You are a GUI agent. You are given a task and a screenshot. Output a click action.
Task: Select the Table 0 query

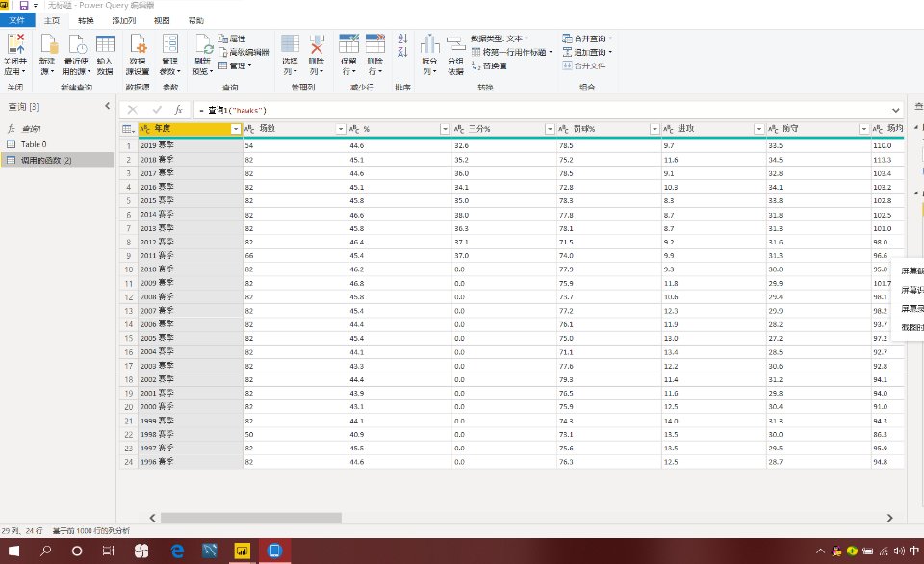tap(34, 143)
